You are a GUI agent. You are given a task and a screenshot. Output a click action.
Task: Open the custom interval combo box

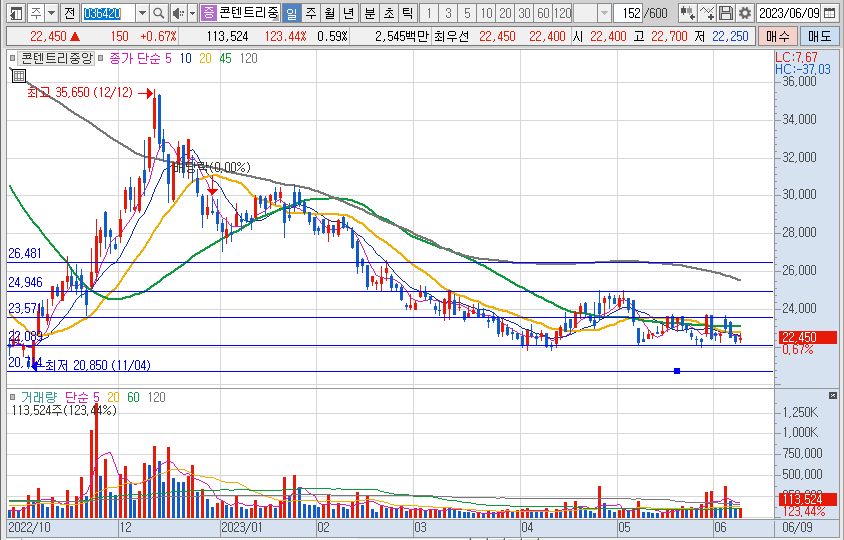592,13
